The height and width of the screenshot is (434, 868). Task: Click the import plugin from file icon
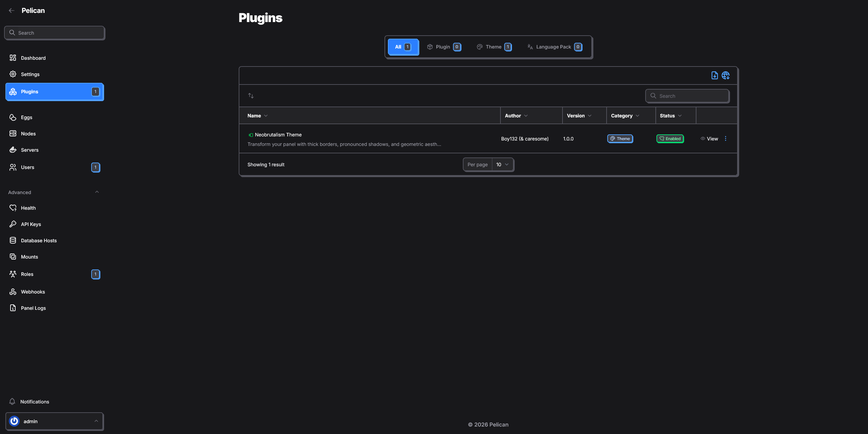click(x=714, y=75)
